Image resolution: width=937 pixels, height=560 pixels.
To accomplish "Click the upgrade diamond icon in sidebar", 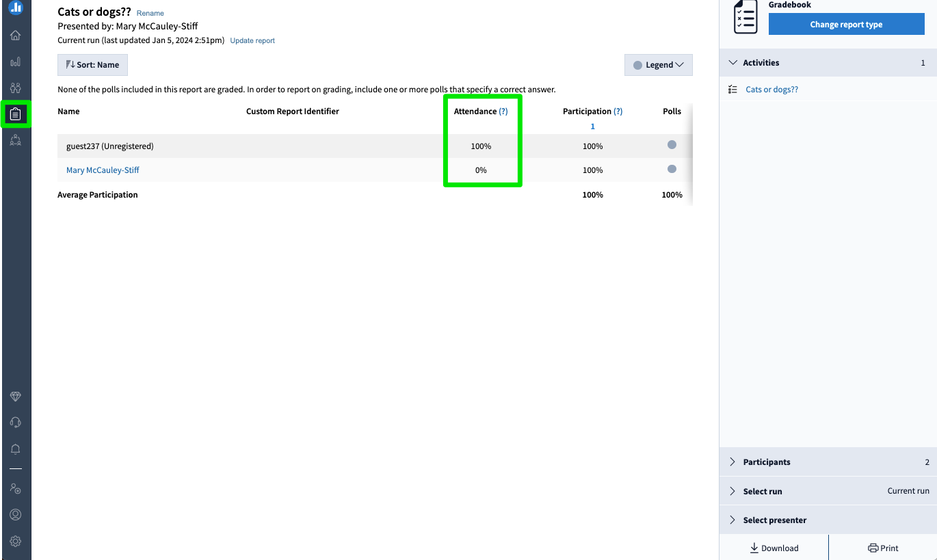I will (x=15, y=396).
